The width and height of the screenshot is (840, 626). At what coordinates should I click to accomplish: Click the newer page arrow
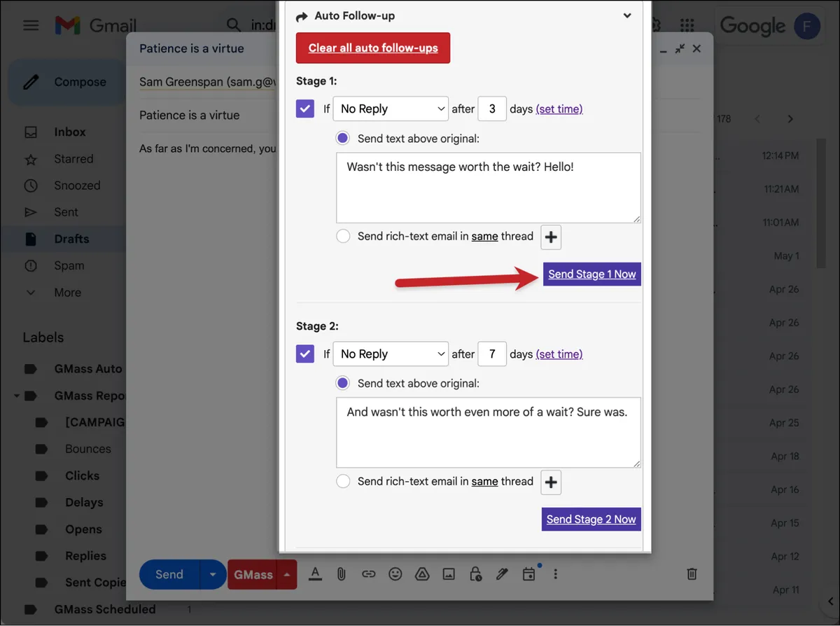(x=757, y=119)
